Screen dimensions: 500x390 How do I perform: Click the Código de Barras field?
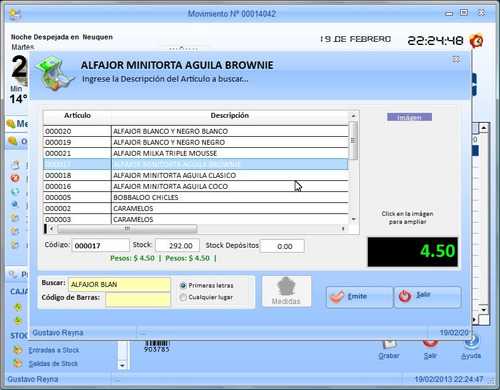pyautogui.click(x=138, y=299)
